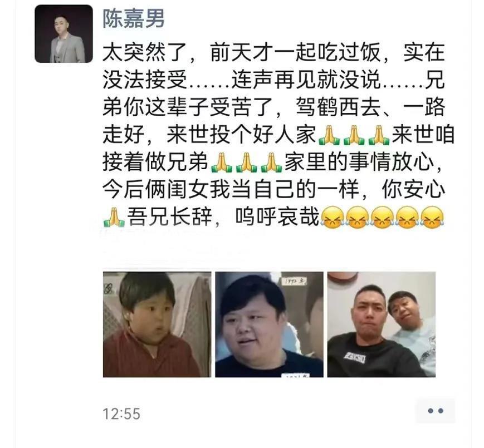Click the text 家里的事情放心
The width and height of the screenshot is (484, 448).
point(359,162)
